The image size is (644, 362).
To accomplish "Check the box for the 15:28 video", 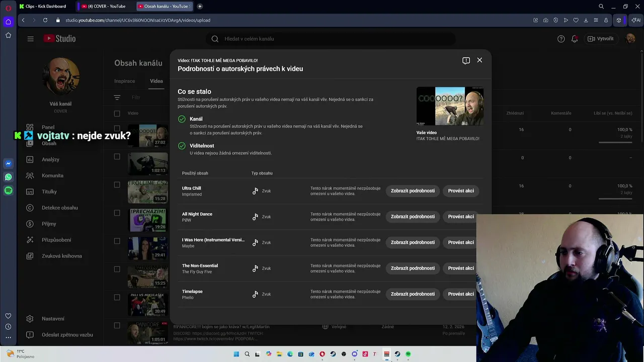I will tap(117, 185).
